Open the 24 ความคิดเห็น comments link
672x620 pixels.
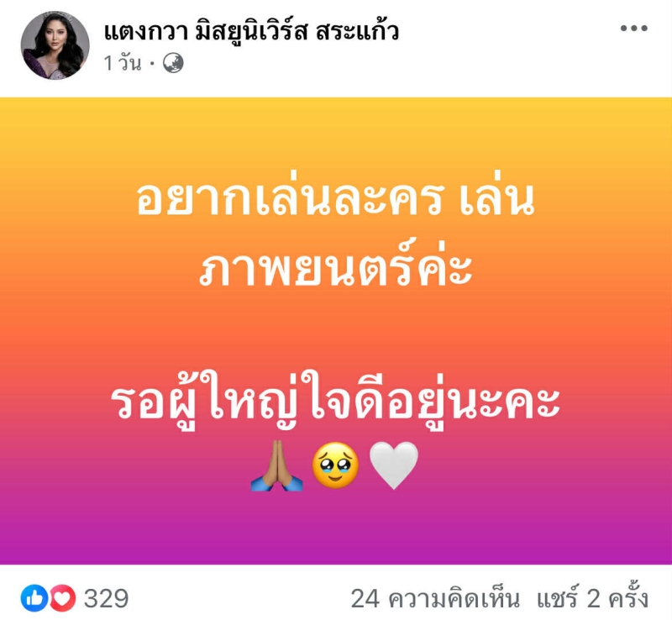pyautogui.click(x=435, y=598)
